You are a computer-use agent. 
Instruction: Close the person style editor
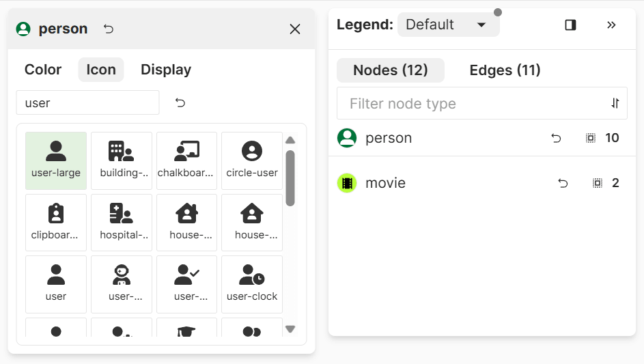point(295,29)
